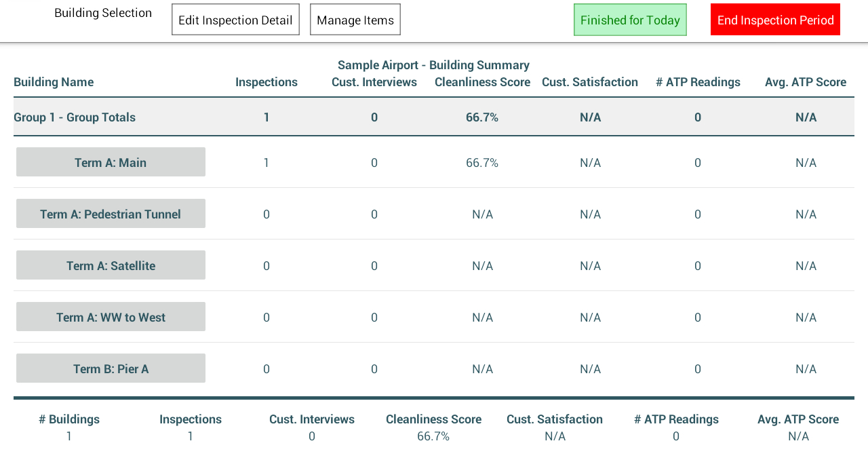Click the Cust. Satisfaction column header
This screenshot has height=458, width=868.
click(x=590, y=82)
